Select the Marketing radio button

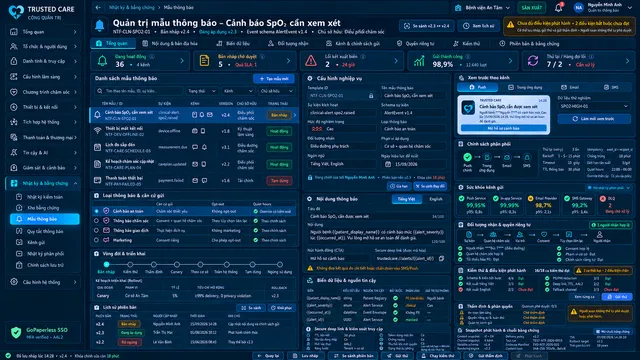tap(96, 240)
